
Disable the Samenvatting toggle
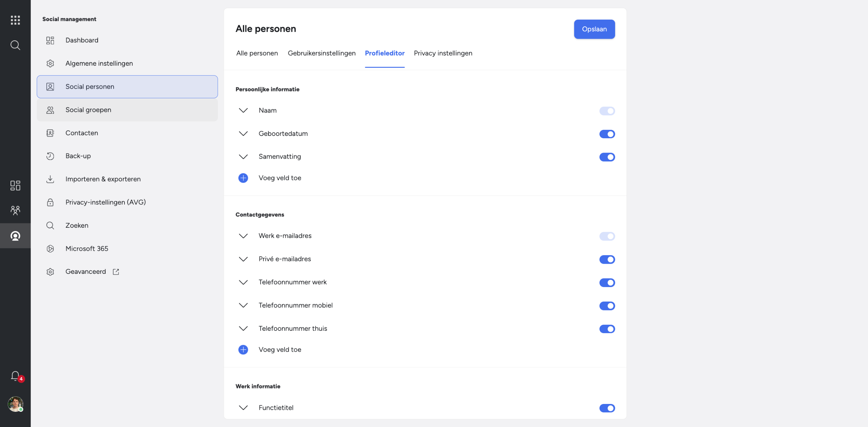(607, 157)
